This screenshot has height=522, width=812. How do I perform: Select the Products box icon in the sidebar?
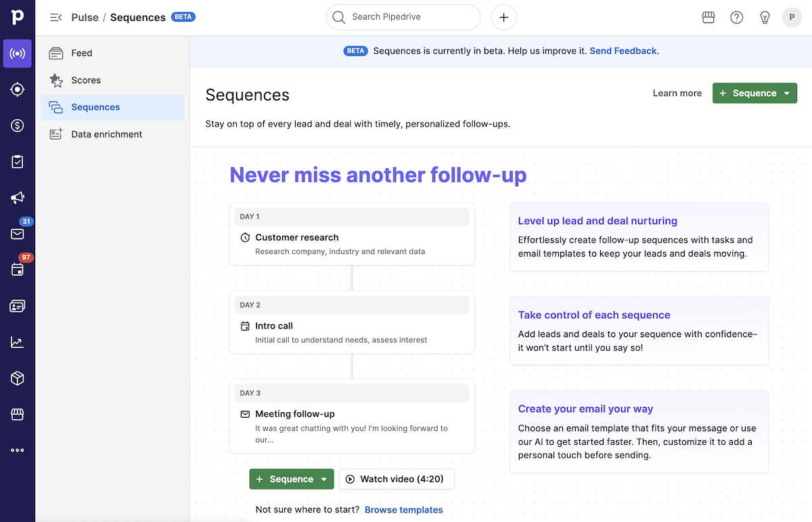18,378
